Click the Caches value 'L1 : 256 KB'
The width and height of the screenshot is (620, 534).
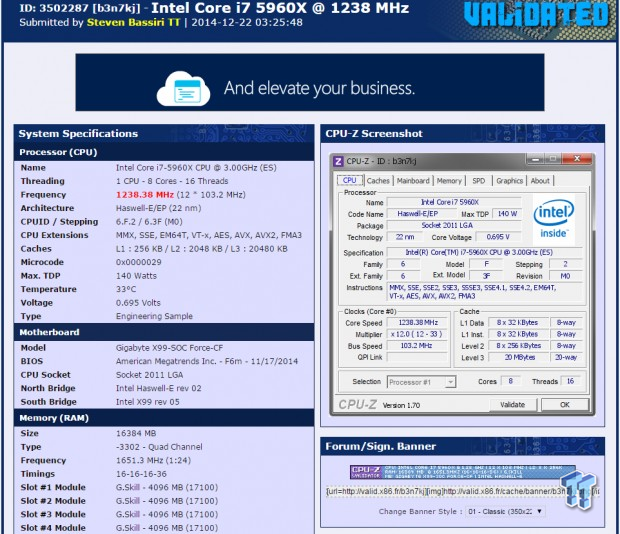(202, 249)
